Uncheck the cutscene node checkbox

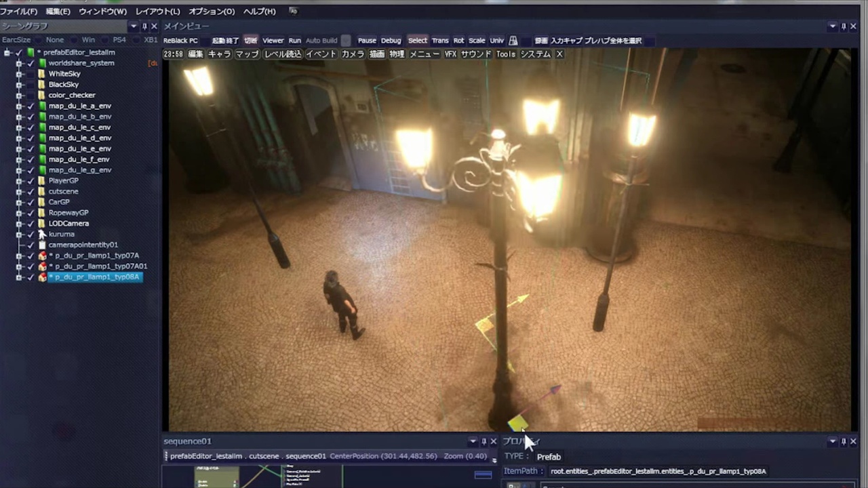tap(31, 192)
